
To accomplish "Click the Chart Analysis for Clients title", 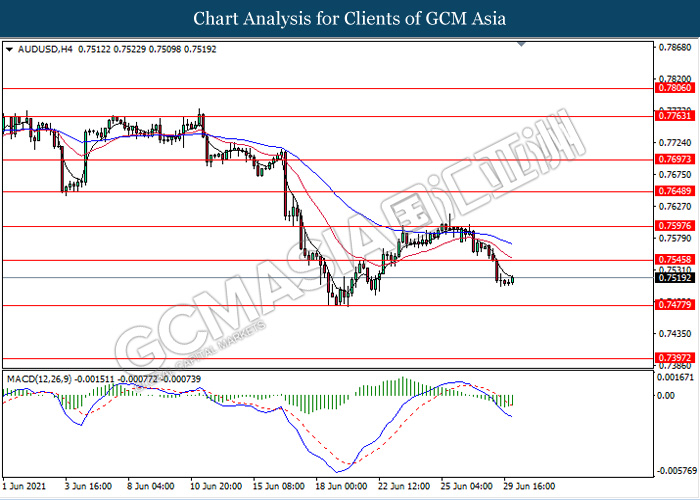I will click(x=350, y=19).
